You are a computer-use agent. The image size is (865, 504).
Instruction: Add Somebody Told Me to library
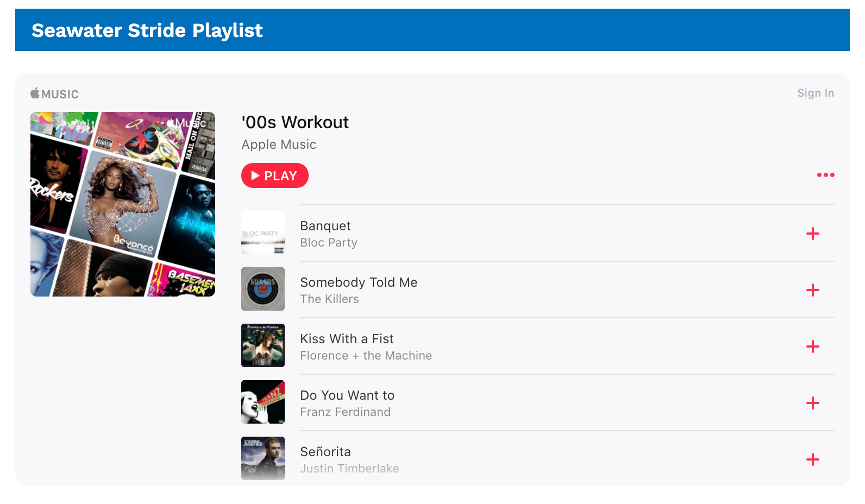[x=812, y=290]
